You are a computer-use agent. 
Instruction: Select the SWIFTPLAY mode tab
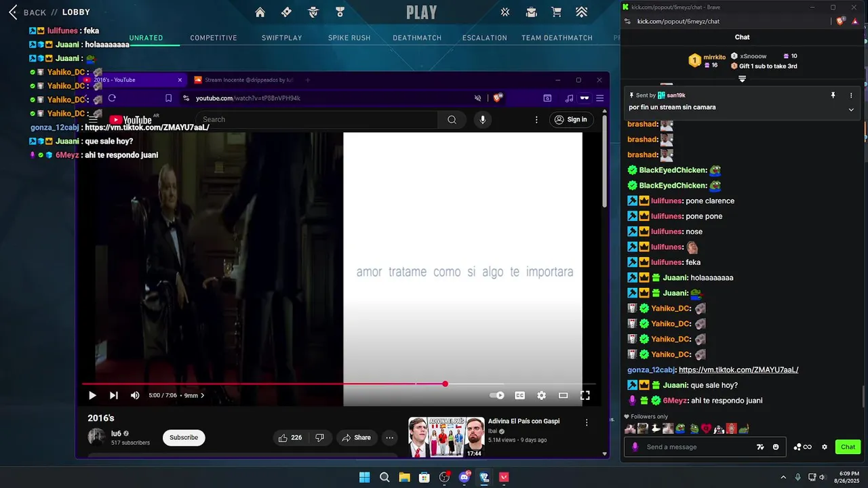click(282, 38)
